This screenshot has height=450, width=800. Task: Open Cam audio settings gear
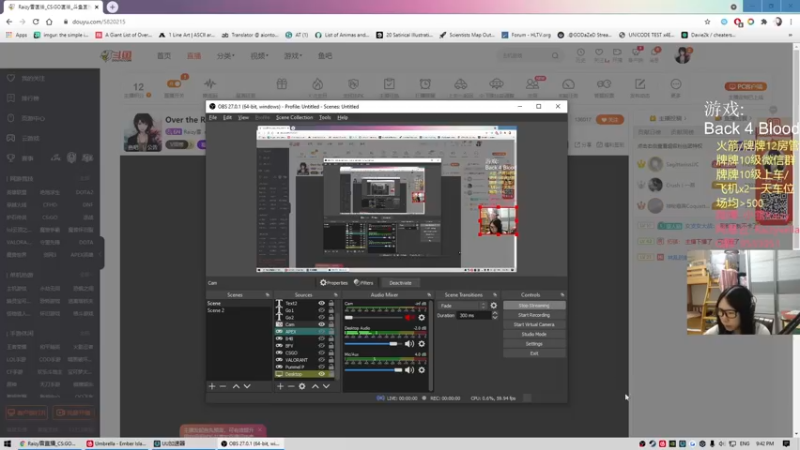point(421,317)
